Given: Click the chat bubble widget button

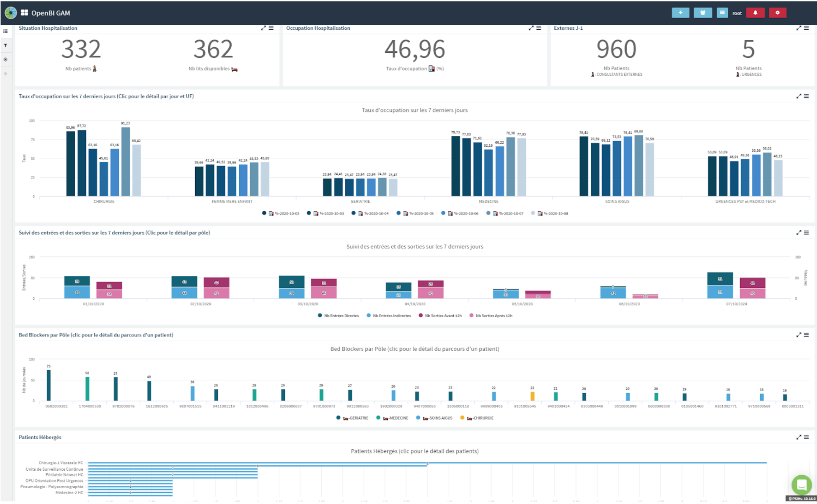Looking at the screenshot, I should pyautogui.click(x=801, y=485).
